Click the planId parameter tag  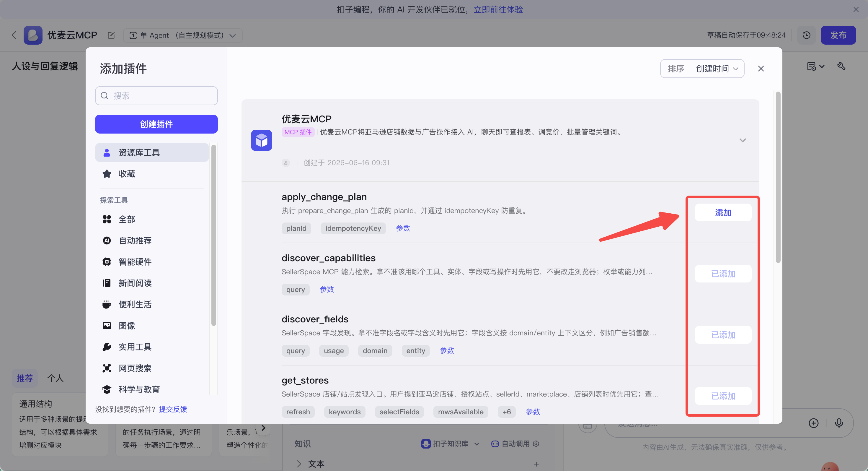(296, 228)
